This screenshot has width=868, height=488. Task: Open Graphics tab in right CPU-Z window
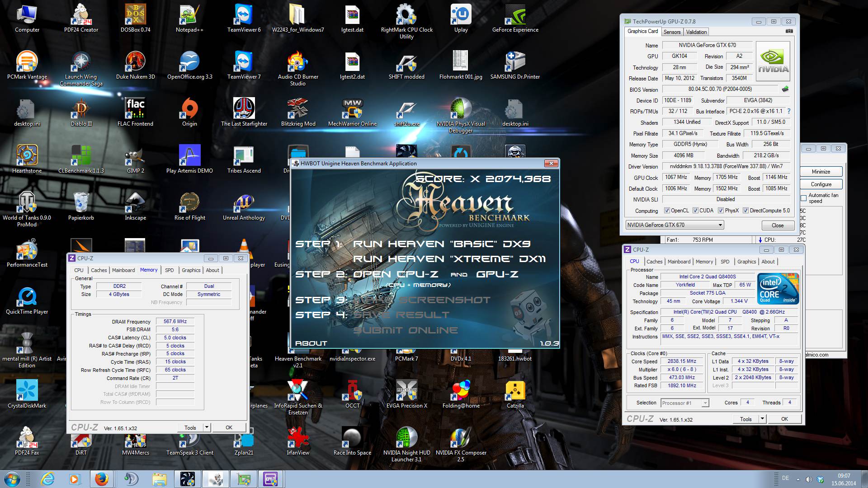(746, 262)
